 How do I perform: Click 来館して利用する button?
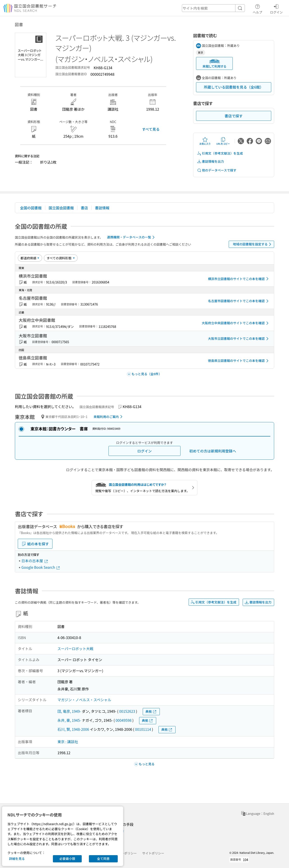tap(214, 63)
